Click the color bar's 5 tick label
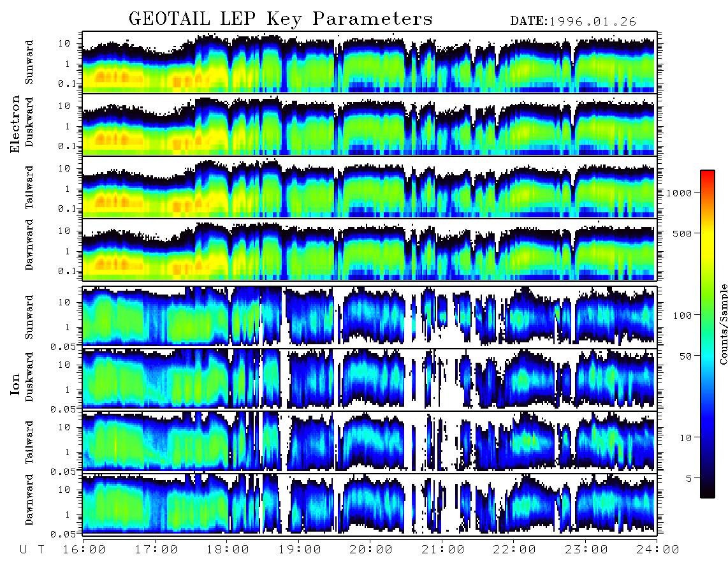 (689, 478)
